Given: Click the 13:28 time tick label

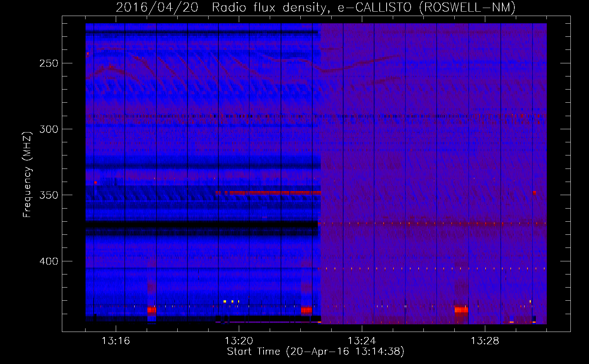Looking at the screenshot, I should [485, 341].
